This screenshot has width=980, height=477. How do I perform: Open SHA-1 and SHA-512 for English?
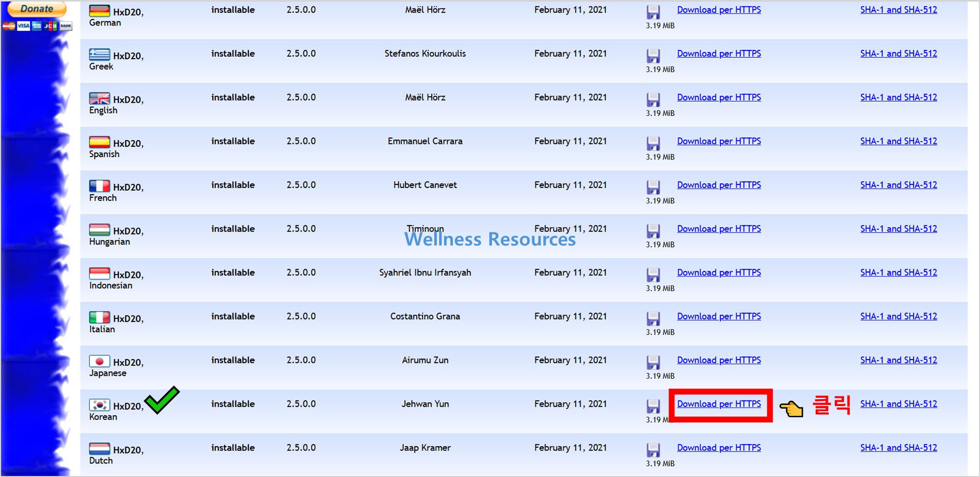point(899,97)
